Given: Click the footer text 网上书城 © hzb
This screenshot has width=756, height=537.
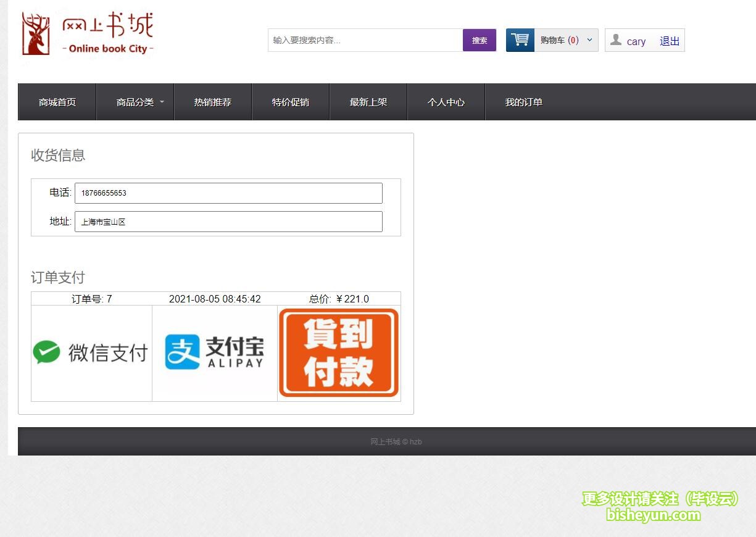Looking at the screenshot, I should (396, 441).
